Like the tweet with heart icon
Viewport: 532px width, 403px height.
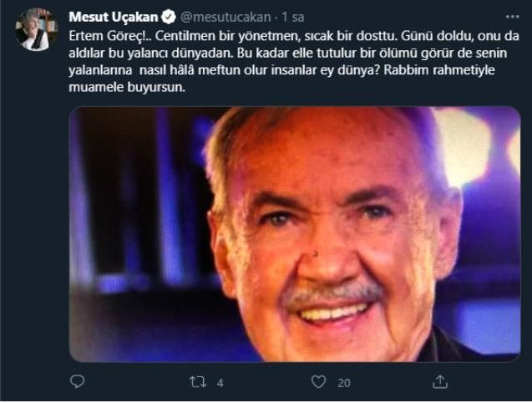[x=318, y=382]
